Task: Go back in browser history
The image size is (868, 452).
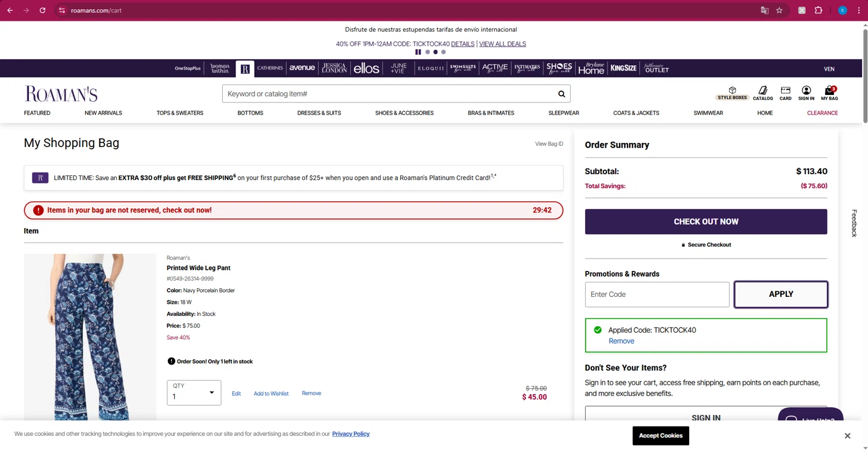Action: 10,10
